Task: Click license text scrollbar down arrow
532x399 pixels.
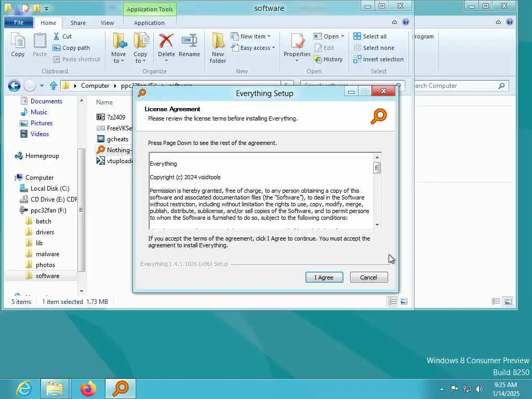Action: (x=377, y=224)
